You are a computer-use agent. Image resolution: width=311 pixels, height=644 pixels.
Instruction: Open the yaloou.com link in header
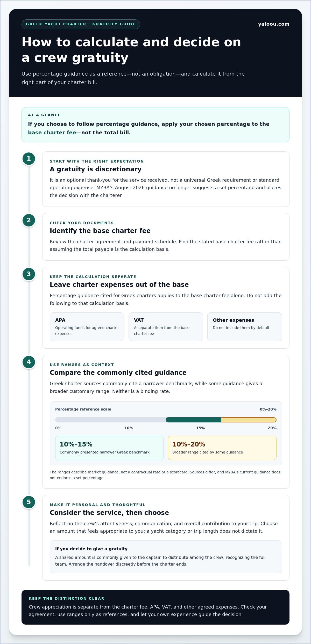(274, 24)
